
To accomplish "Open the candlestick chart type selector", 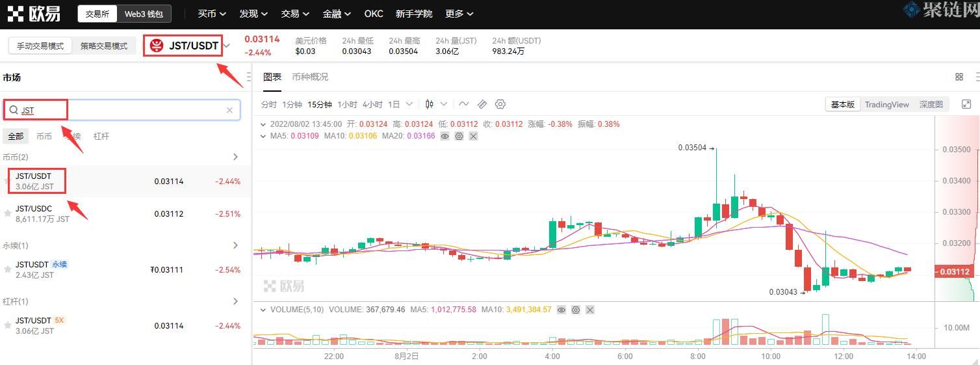I will click(x=430, y=104).
